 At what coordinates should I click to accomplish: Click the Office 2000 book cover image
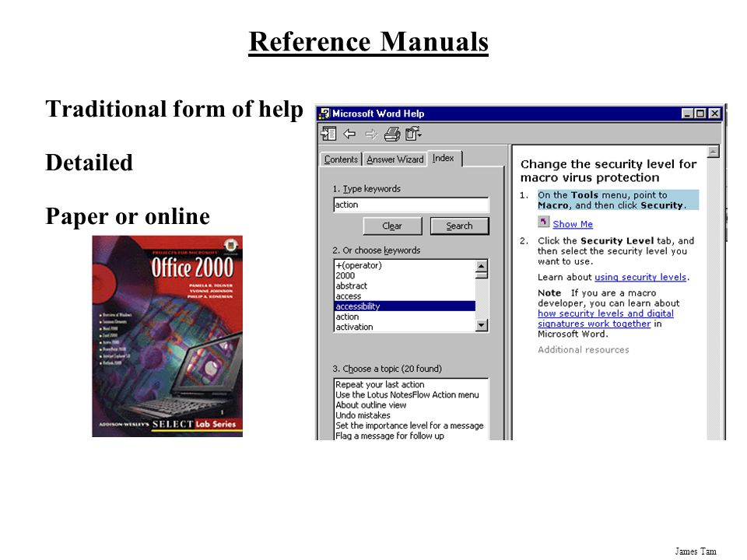tap(167, 336)
